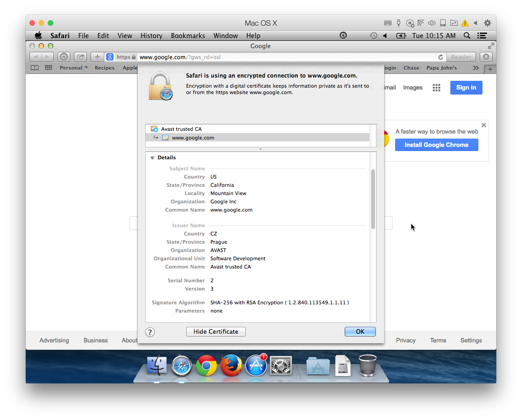Collapse the Details disclosure triangle

click(x=152, y=158)
